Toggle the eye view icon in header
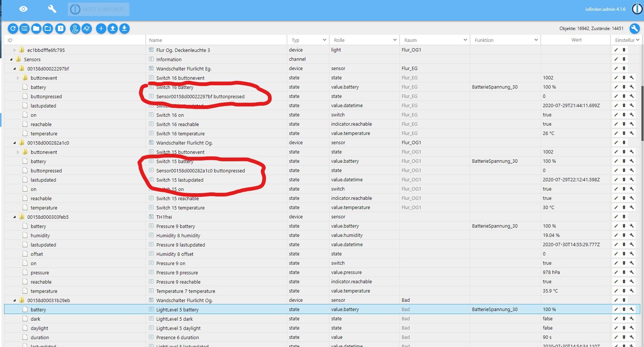This screenshot has height=347, width=644. click(23, 9)
